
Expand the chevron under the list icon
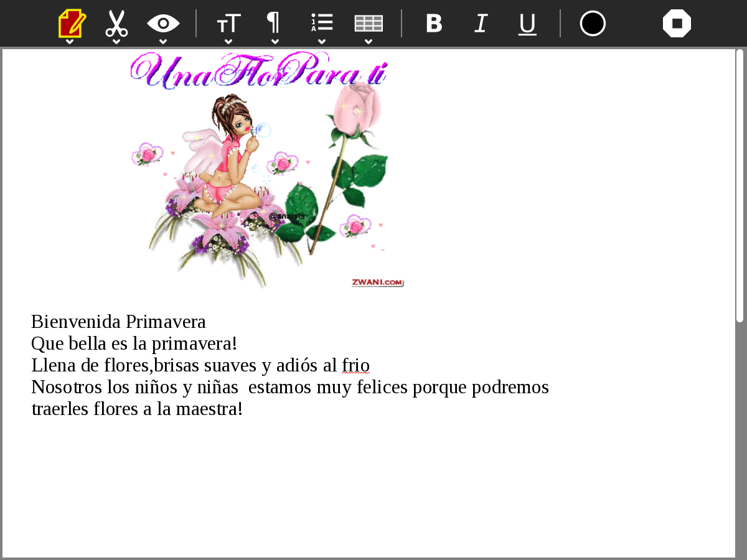point(322,42)
